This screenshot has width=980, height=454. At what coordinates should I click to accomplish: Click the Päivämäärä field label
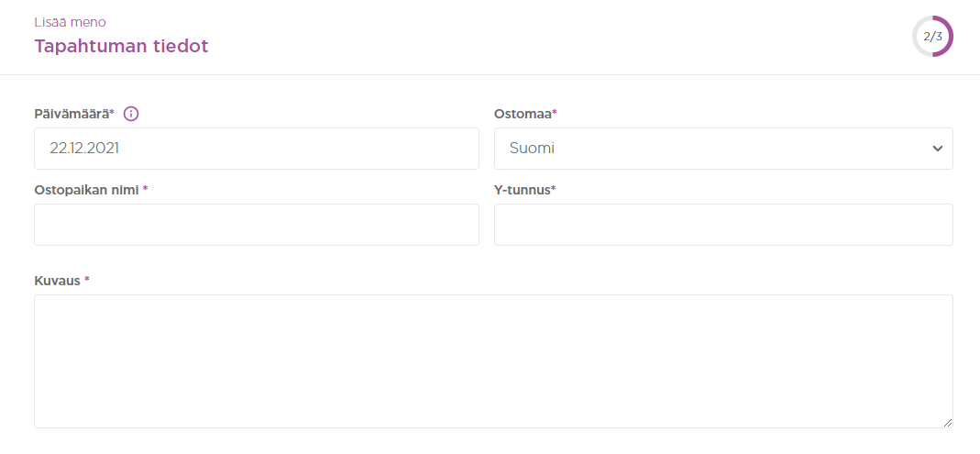73,114
